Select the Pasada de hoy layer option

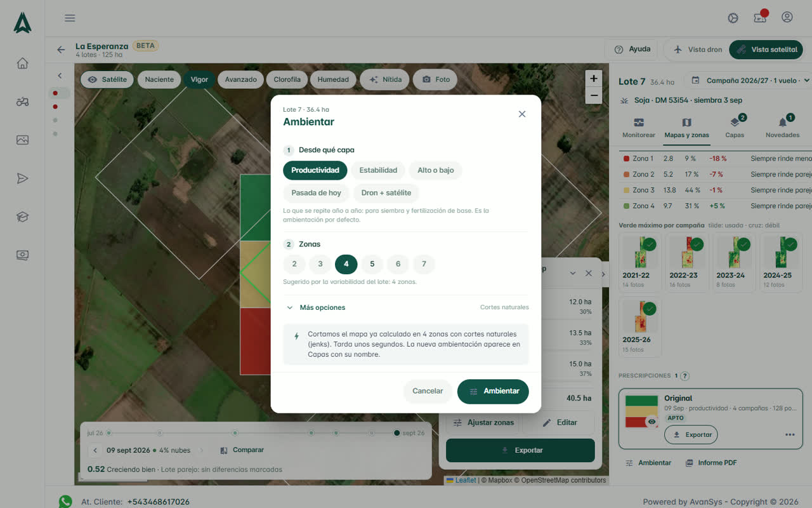pos(316,193)
